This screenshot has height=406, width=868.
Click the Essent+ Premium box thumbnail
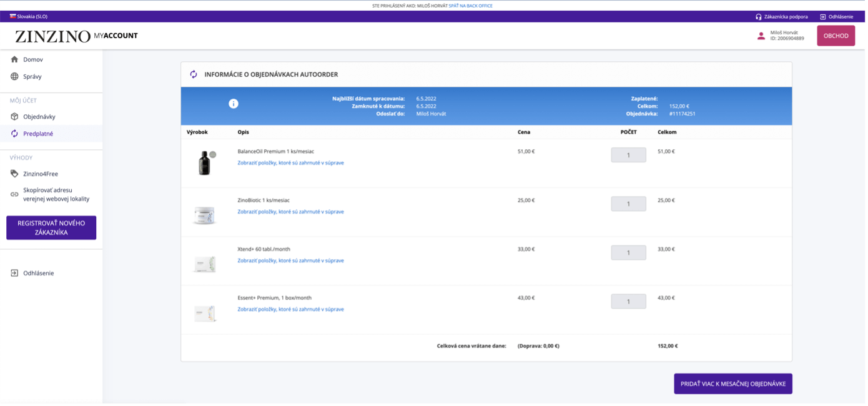pos(205,313)
